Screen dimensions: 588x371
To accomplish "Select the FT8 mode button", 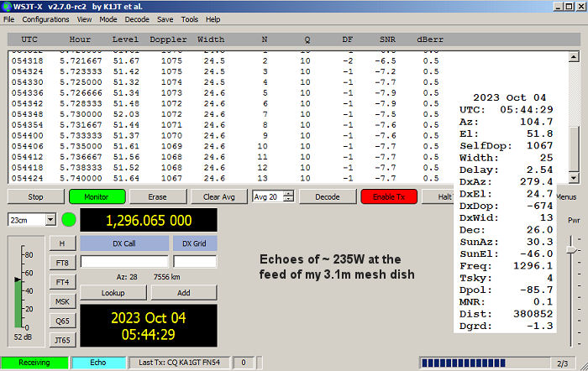I will 62,263.
